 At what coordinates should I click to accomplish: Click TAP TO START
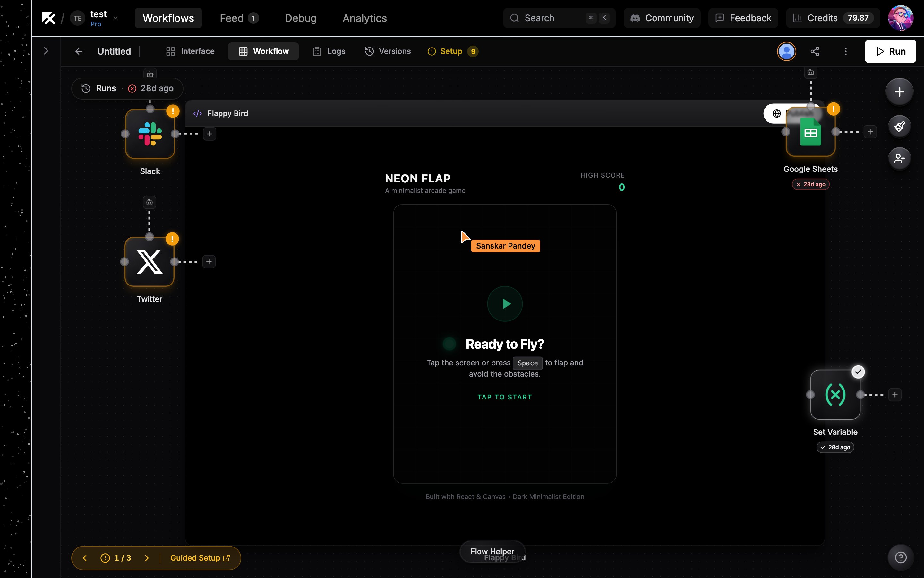(x=505, y=397)
